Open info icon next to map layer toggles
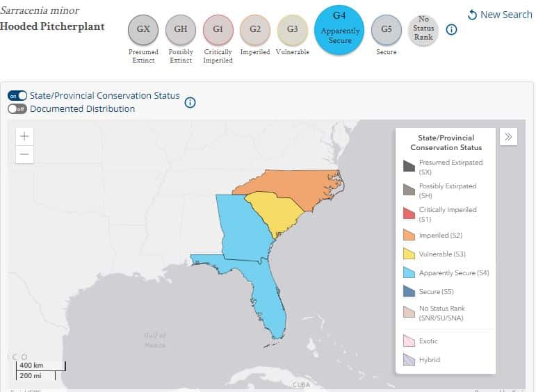 [x=190, y=102]
